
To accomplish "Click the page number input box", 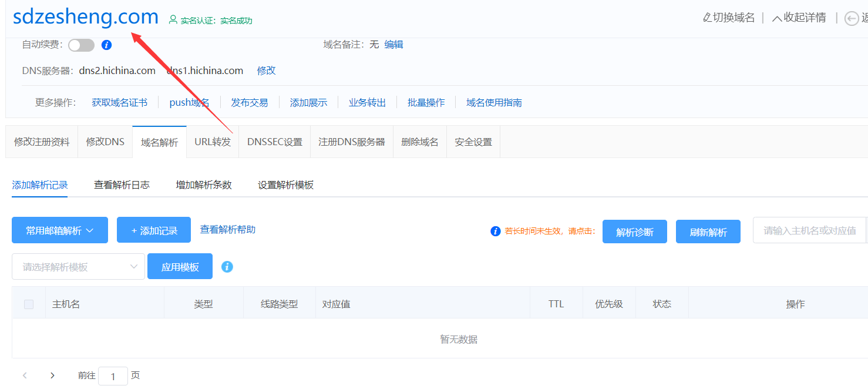I will (x=113, y=376).
